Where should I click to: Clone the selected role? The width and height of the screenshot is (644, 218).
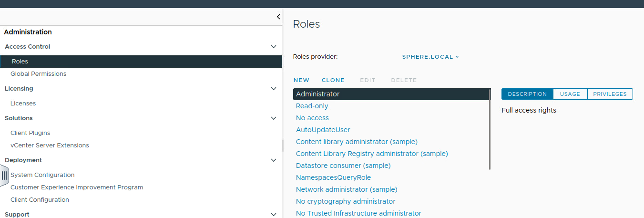pos(333,80)
